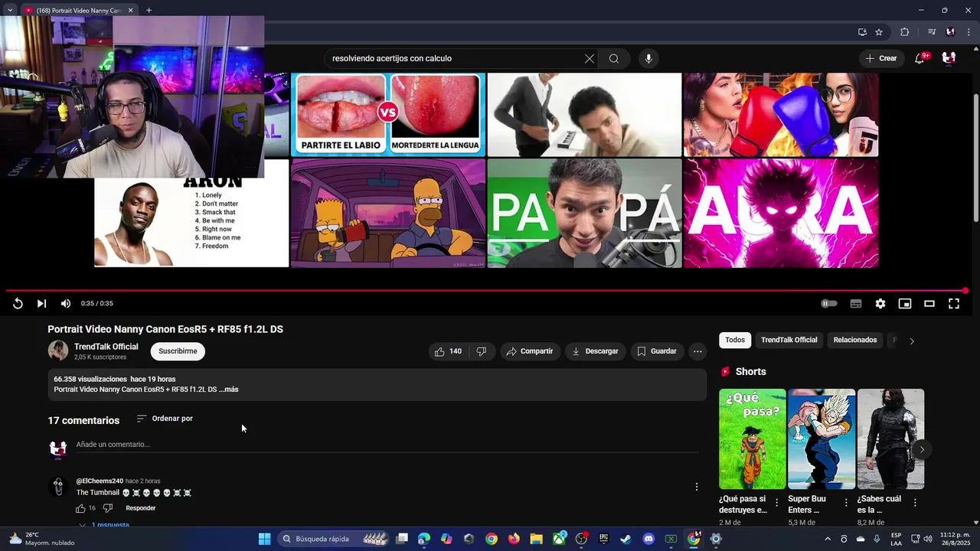Image resolution: width=980 pixels, height=551 pixels.
Task: Toggle subtitles with the captions icon
Action: point(856,304)
